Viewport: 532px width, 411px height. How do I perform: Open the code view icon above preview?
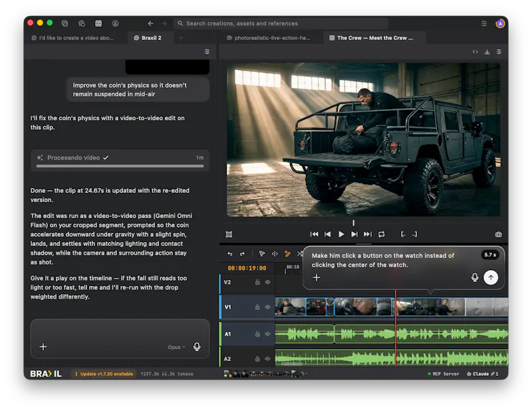click(x=475, y=52)
